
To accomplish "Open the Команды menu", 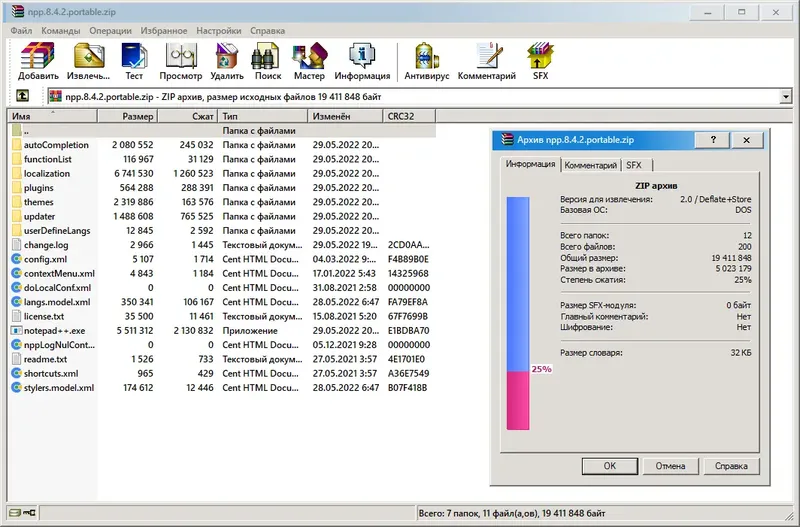I will click(x=61, y=31).
